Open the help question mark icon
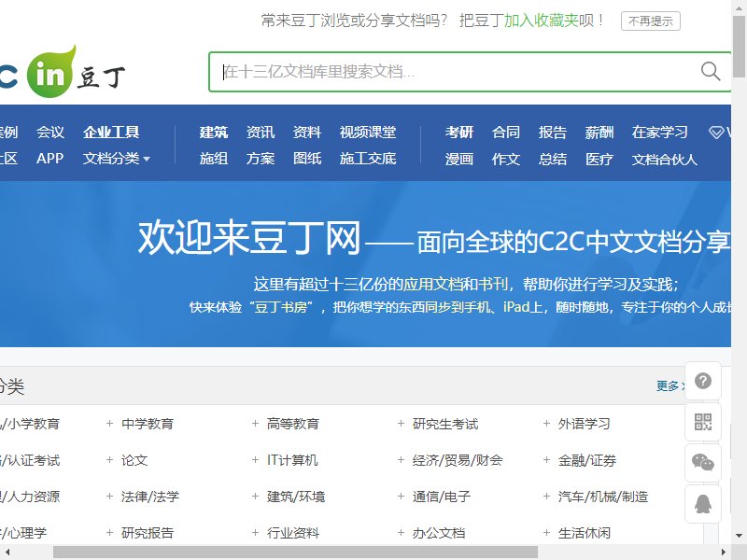The image size is (747, 560). point(703,381)
